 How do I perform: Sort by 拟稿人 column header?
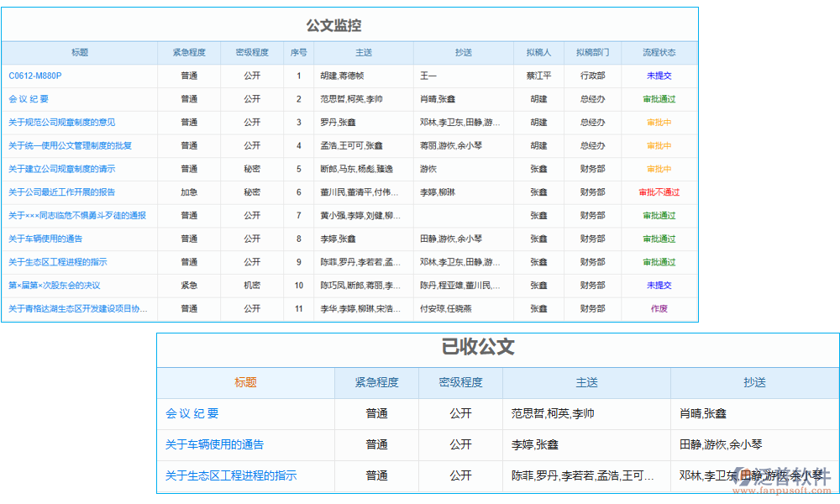click(538, 52)
